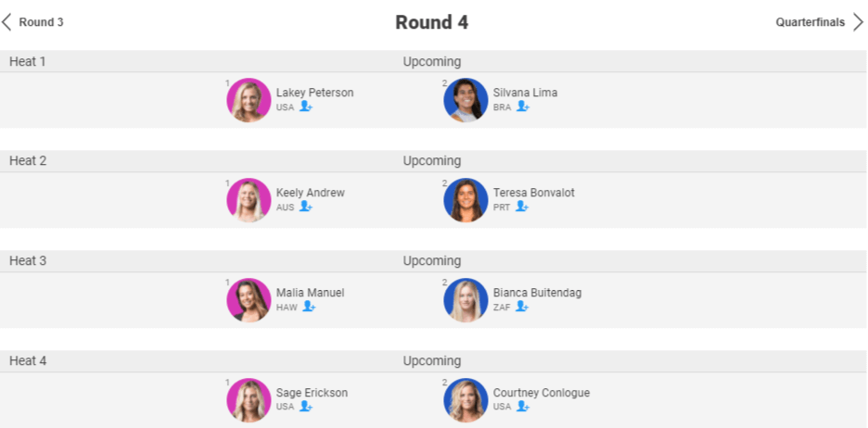868x428 pixels.
Task: Click follow icon next to Bianca Buitendag's ZAF
Action: [522, 307]
